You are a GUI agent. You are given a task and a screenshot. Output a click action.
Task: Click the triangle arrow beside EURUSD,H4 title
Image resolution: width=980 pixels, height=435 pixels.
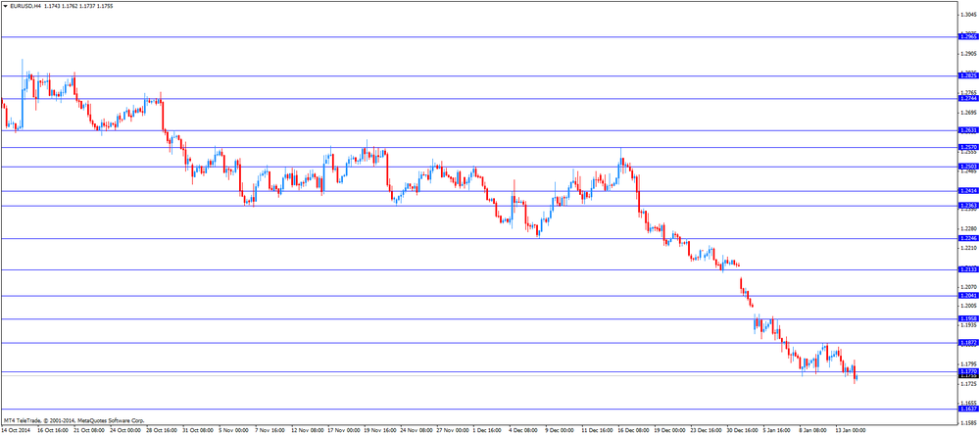[x=5, y=5]
